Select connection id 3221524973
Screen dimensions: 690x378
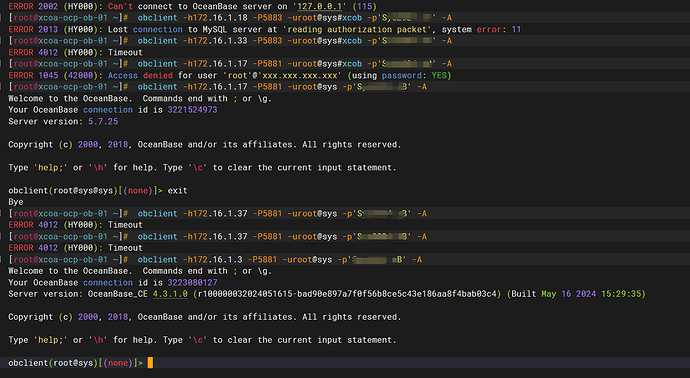(192, 110)
